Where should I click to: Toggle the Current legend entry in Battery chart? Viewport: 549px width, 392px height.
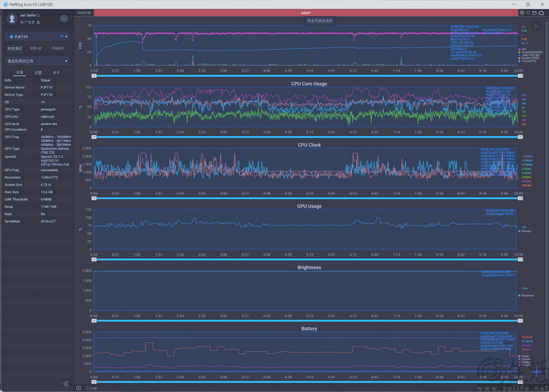click(x=524, y=365)
